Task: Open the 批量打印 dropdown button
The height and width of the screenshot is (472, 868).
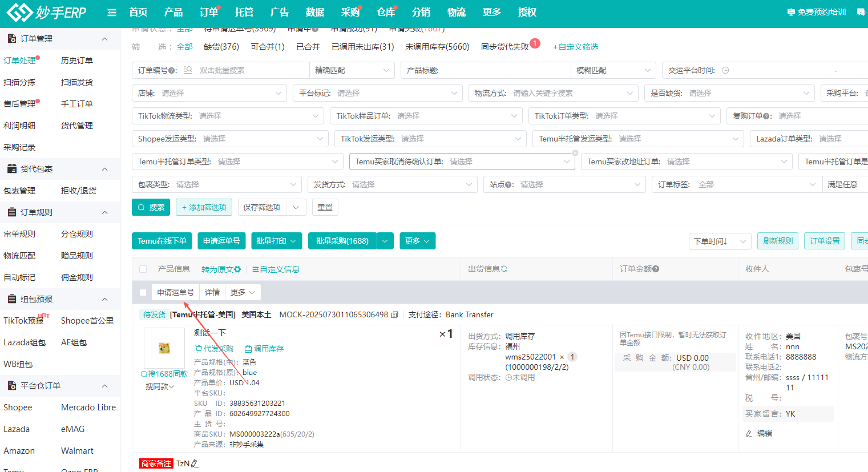Action: (x=276, y=241)
